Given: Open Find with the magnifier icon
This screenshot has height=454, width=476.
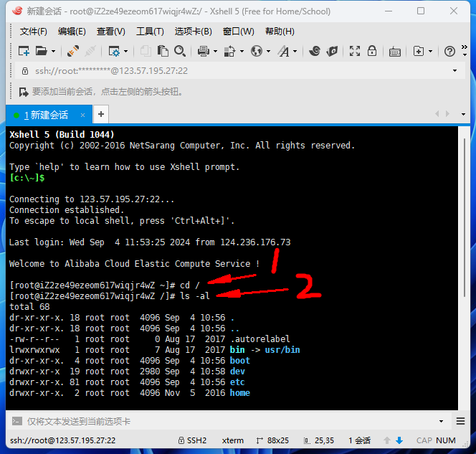Looking at the screenshot, I should tap(180, 51).
